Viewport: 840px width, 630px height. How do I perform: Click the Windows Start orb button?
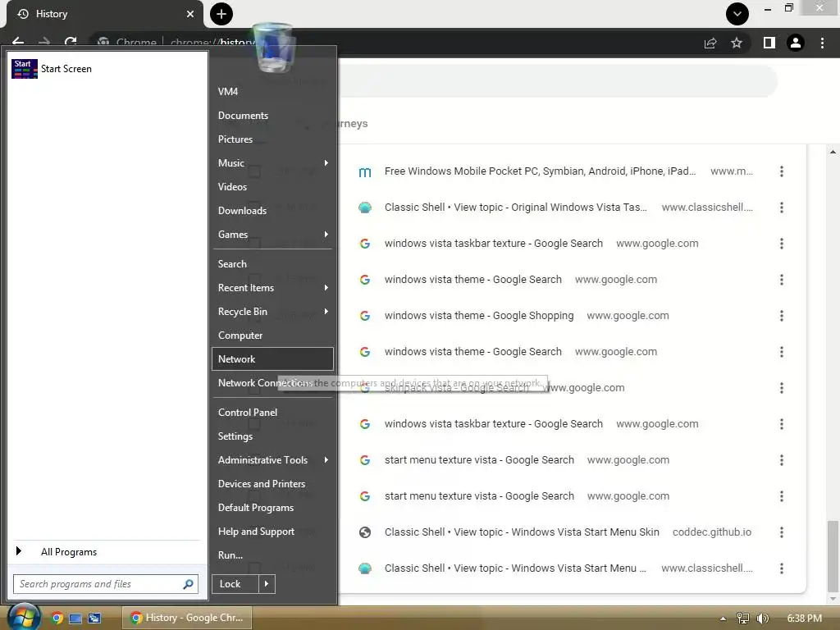tap(24, 617)
